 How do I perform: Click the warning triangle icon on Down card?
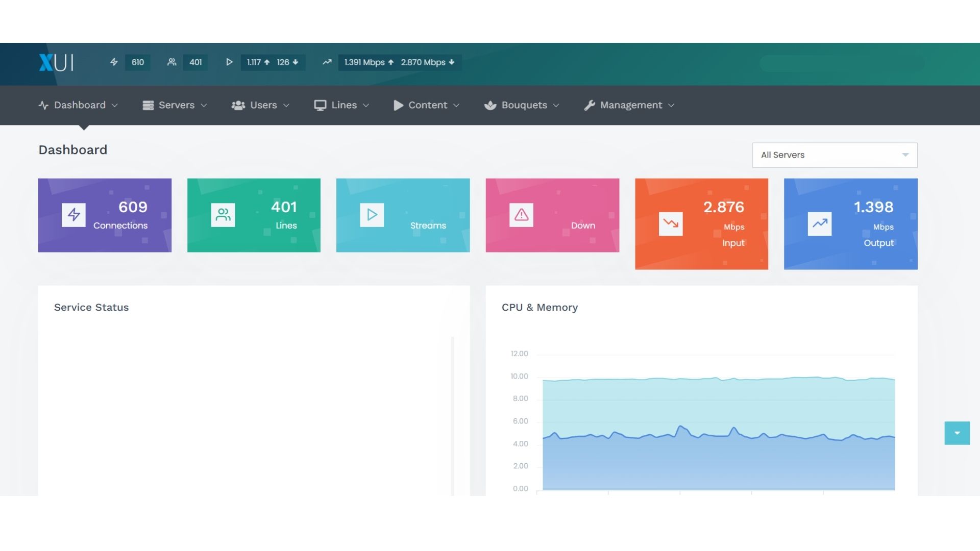[521, 215]
